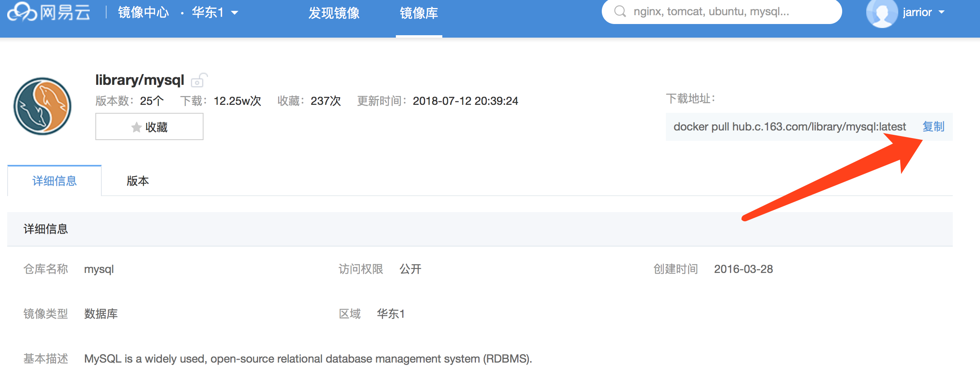
Task: Click the 12.25w次 download count
Action: point(237,101)
